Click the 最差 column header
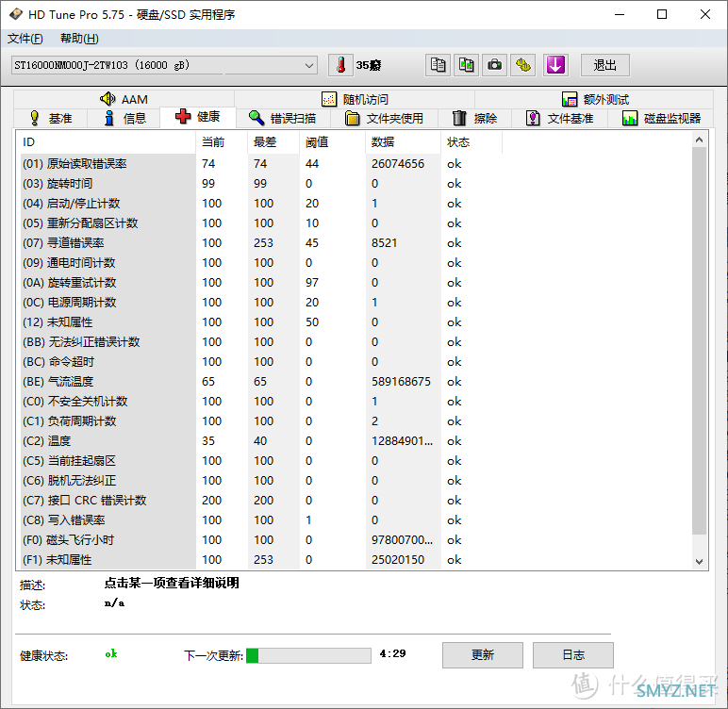This screenshot has height=709, width=728. (x=273, y=142)
